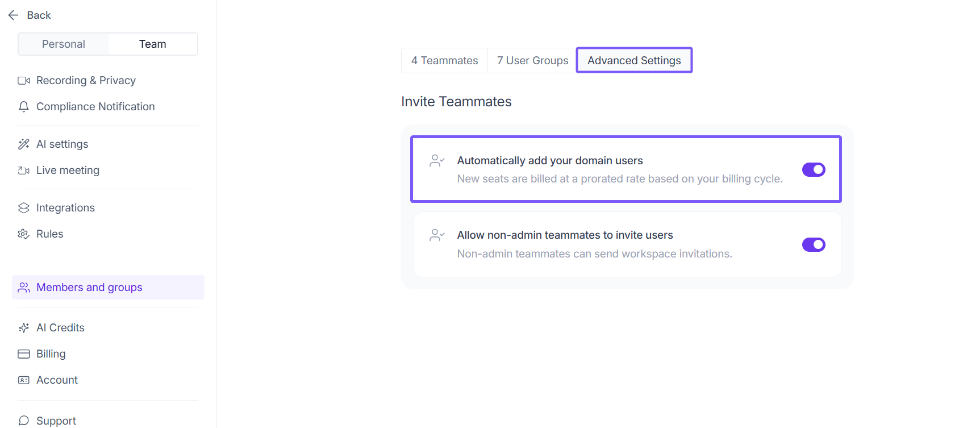Click the Recording & Privacy camera icon
The image size is (980, 428).
tap(24, 81)
